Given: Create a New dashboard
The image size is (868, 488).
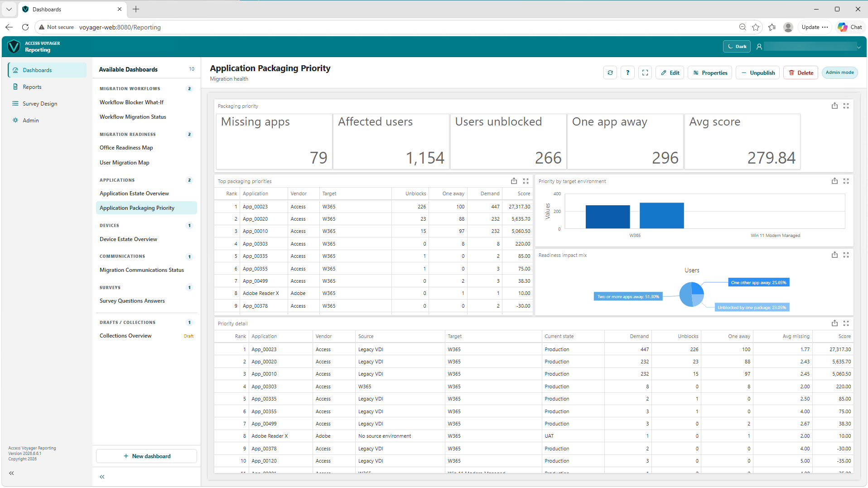Looking at the screenshot, I should pyautogui.click(x=146, y=456).
